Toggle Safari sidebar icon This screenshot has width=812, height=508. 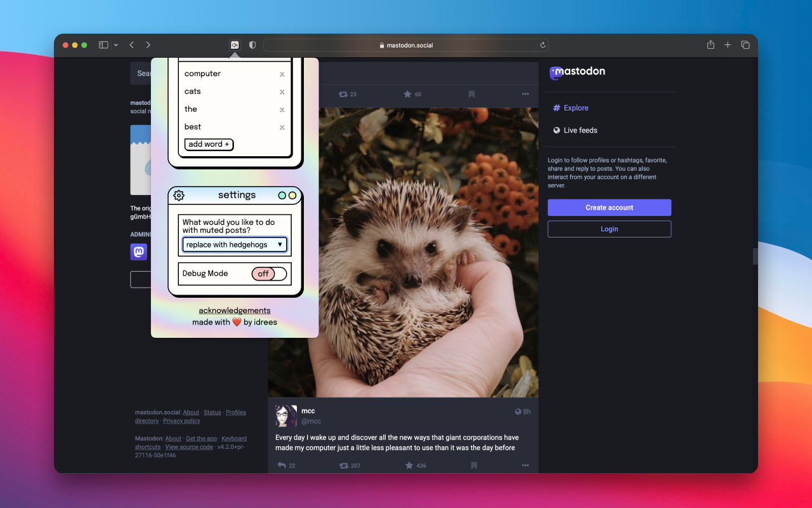pos(103,45)
